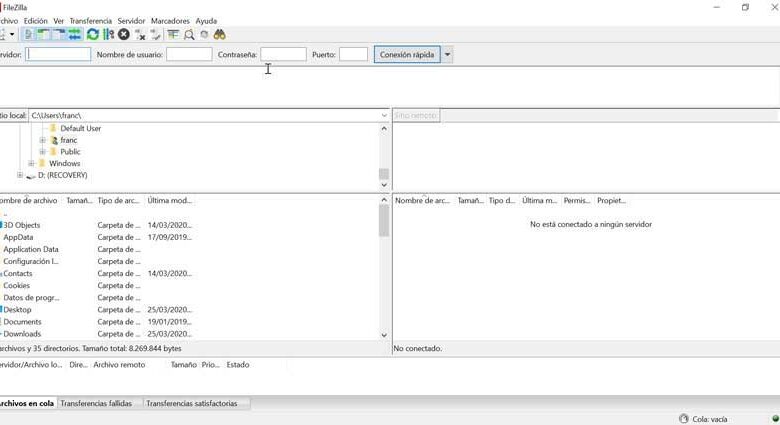Toggle the transfer queue display icon
The image size is (780, 425).
(75, 34)
